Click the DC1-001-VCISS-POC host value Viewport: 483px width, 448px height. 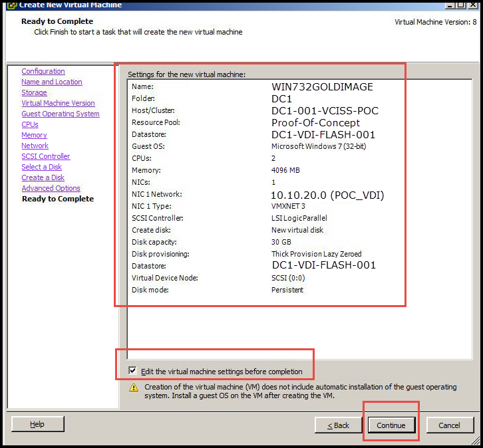tap(325, 111)
